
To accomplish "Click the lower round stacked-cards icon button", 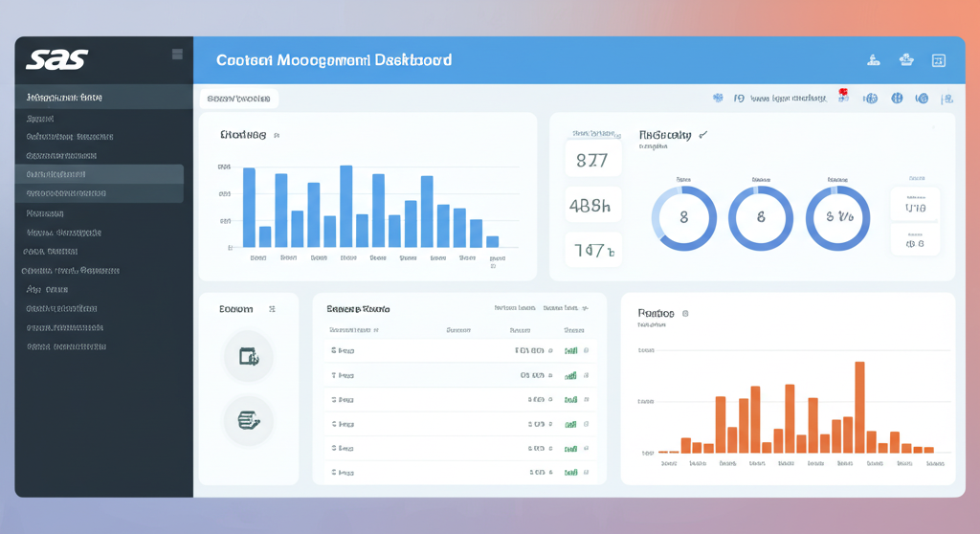I will (248, 419).
